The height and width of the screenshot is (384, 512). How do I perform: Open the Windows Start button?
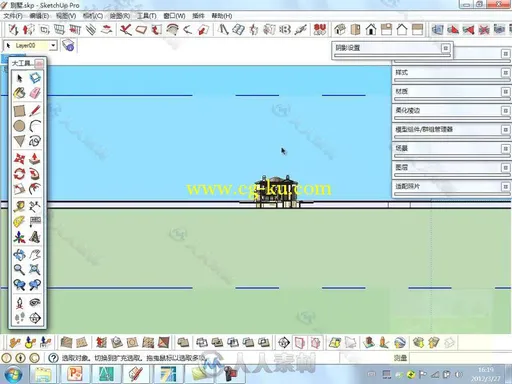tap(13, 374)
